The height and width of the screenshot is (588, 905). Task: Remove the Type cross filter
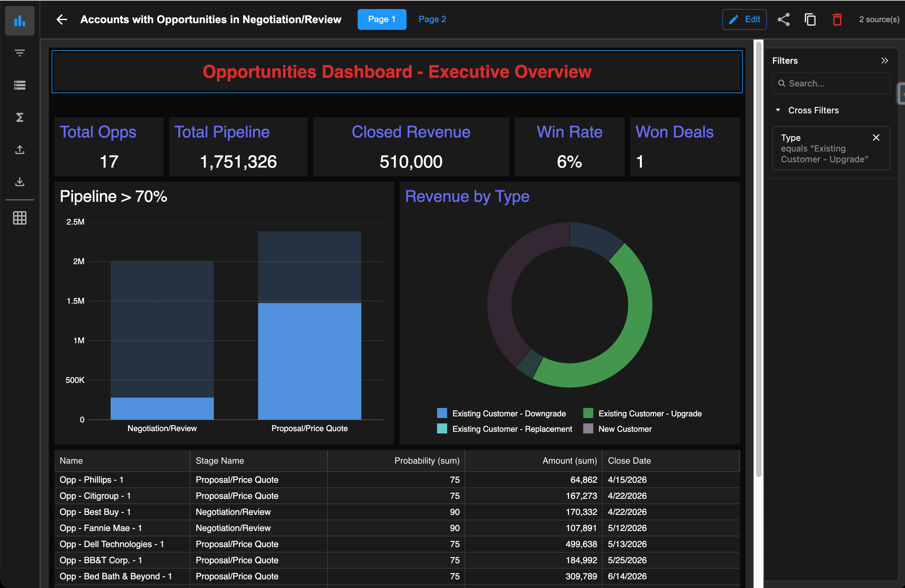(x=876, y=138)
